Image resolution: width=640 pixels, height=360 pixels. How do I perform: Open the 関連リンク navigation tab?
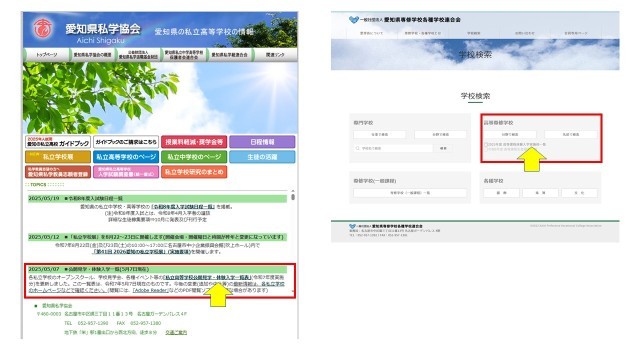[275, 55]
